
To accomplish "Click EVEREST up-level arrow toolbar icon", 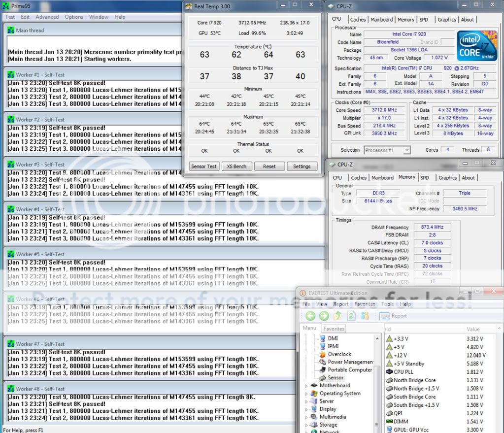I will 337,316.
